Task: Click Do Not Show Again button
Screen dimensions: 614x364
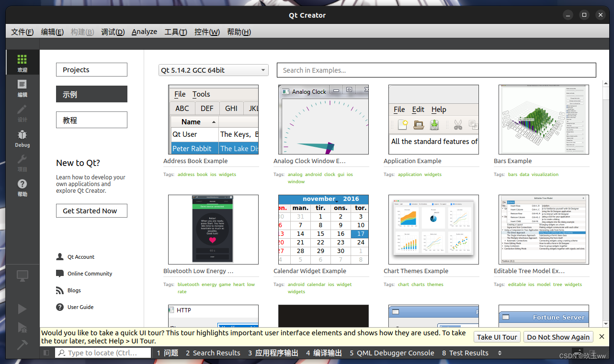Action: click(558, 337)
